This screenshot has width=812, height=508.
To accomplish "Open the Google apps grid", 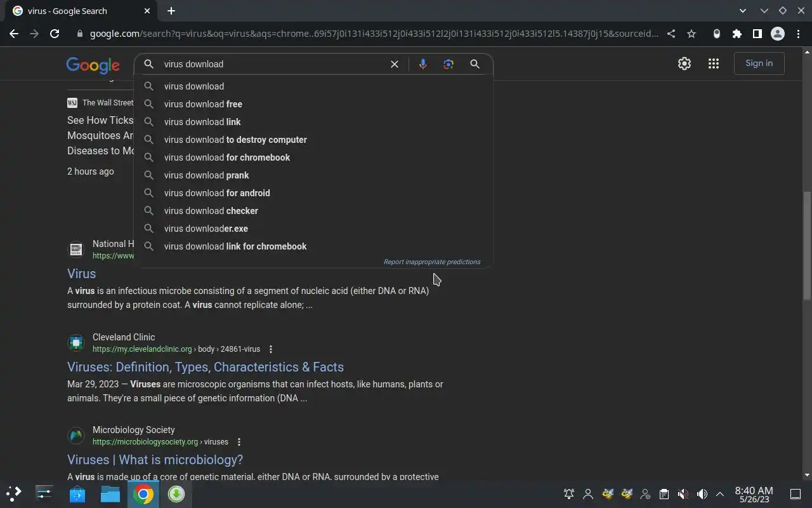I will click(x=714, y=63).
